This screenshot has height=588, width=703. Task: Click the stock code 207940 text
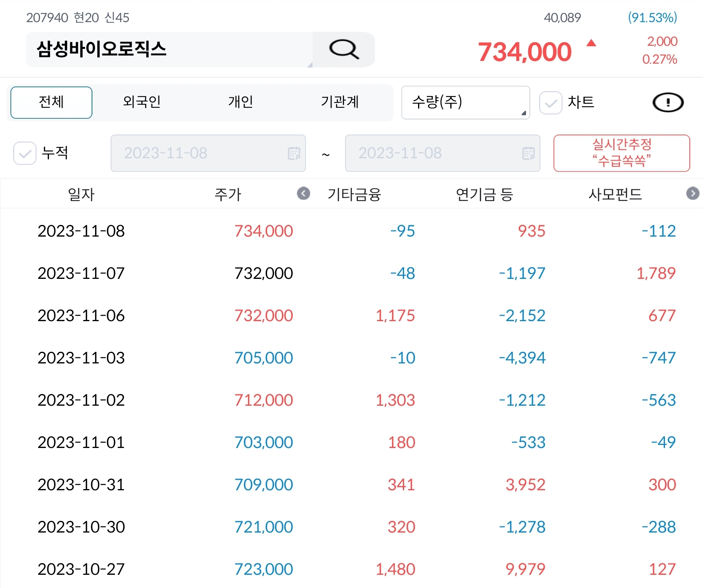(x=47, y=18)
